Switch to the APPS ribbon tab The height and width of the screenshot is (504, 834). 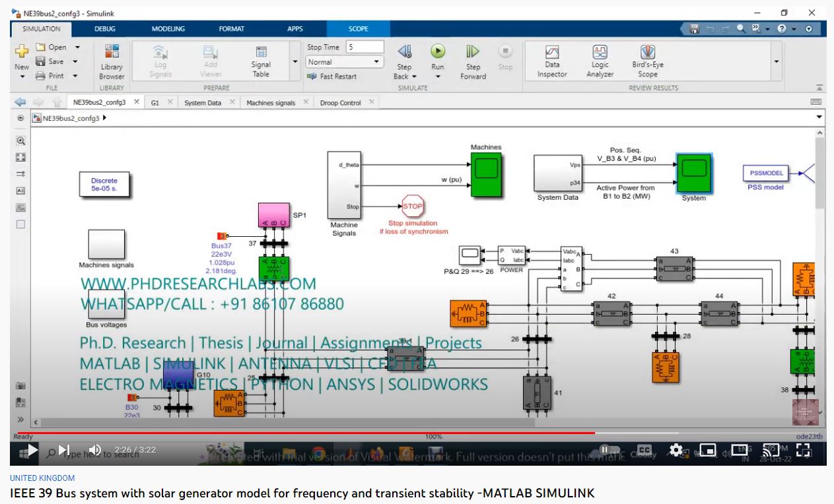coord(295,29)
